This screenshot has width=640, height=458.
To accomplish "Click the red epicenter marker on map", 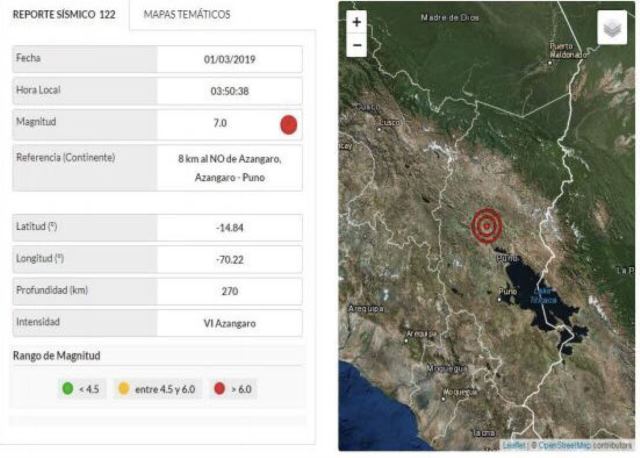I will click(x=486, y=226).
